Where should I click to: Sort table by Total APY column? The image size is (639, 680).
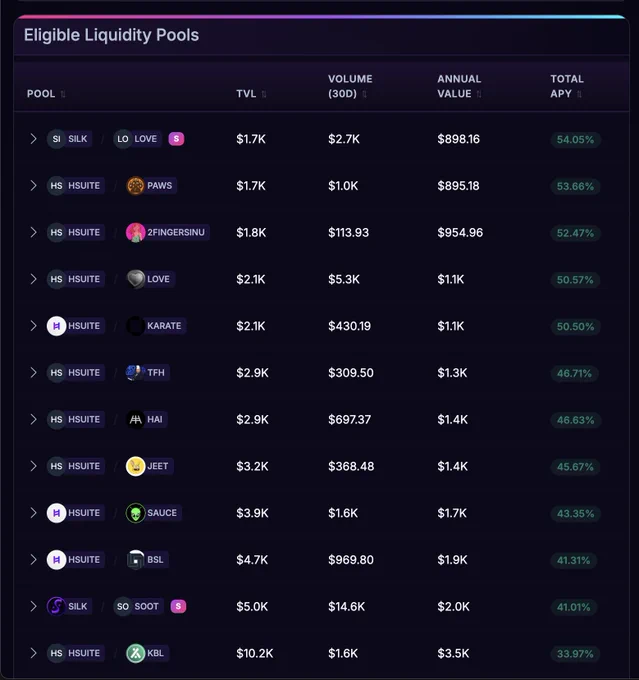point(567,86)
